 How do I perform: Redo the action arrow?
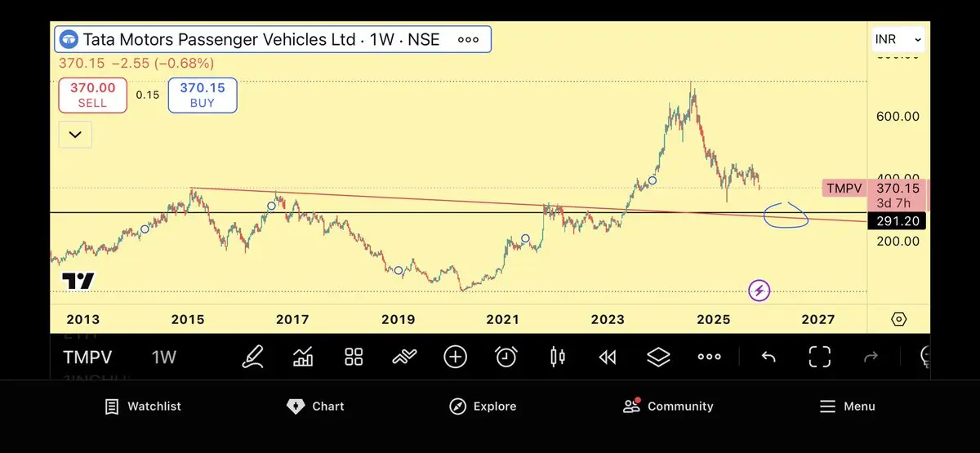pos(871,357)
